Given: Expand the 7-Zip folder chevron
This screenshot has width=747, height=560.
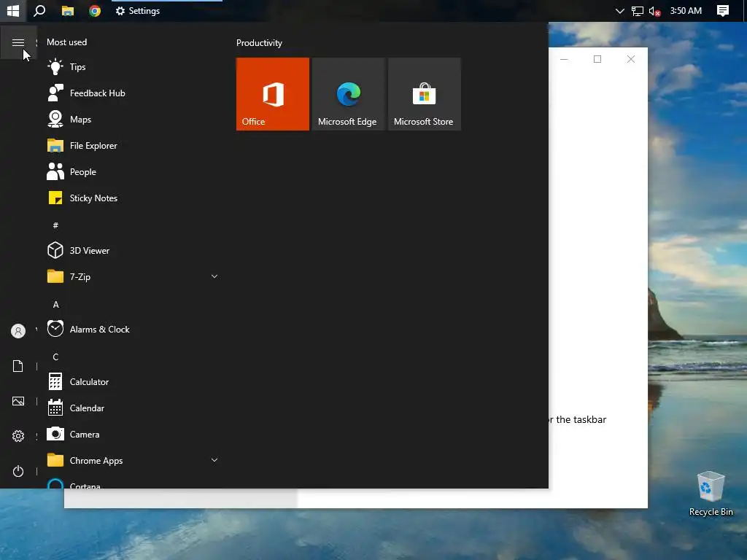Looking at the screenshot, I should (214, 276).
